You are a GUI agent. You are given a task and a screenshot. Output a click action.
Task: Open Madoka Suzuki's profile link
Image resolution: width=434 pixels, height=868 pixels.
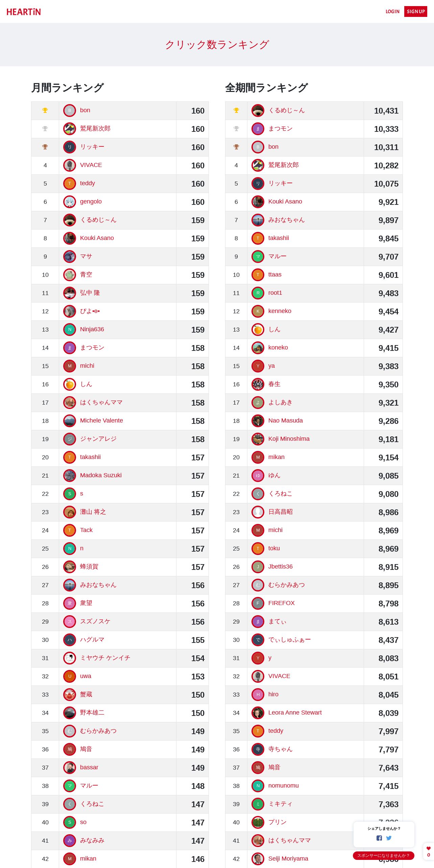coord(101,475)
